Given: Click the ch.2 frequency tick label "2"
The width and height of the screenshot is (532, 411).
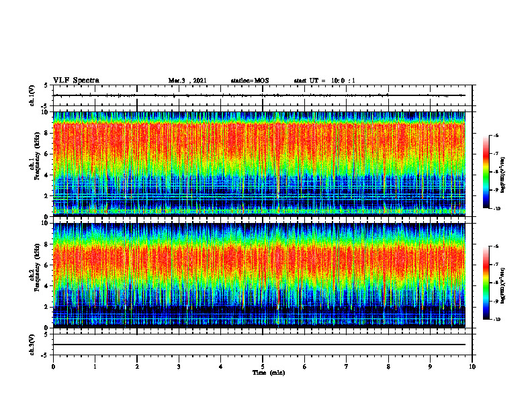Looking at the screenshot, I should [x=47, y=307].
